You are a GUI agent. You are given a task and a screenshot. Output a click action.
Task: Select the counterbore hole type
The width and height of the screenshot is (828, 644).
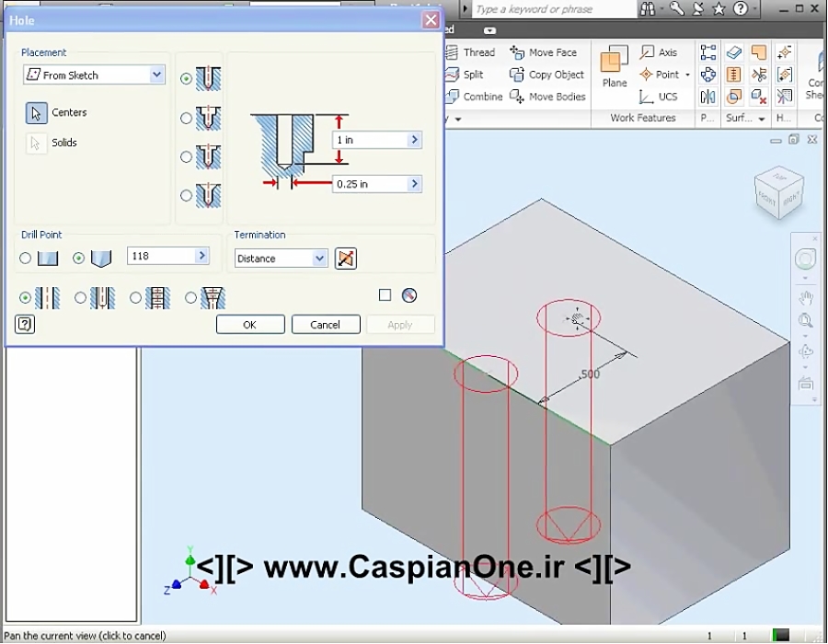tap(187, 118)
